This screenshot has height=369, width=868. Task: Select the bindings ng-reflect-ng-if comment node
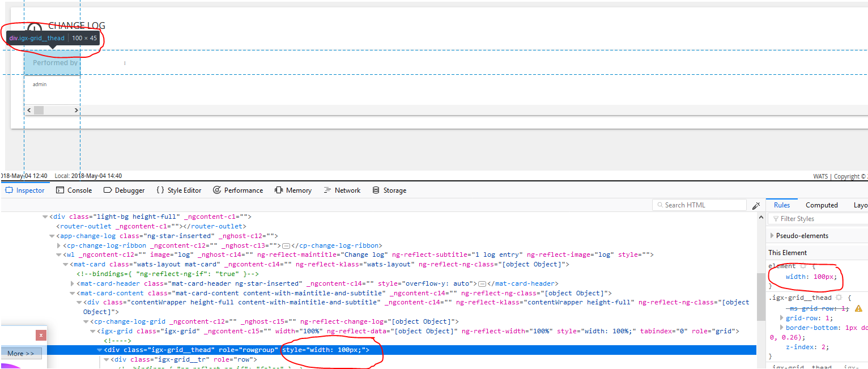tap(168, 274)
